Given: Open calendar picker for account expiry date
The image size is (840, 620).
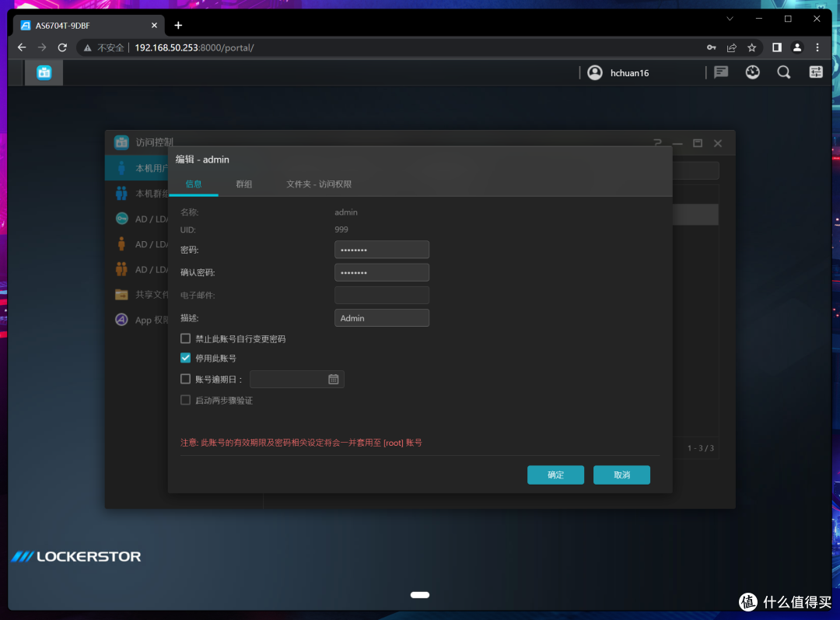Looking at the screenshot, I should tap(334, 379).
